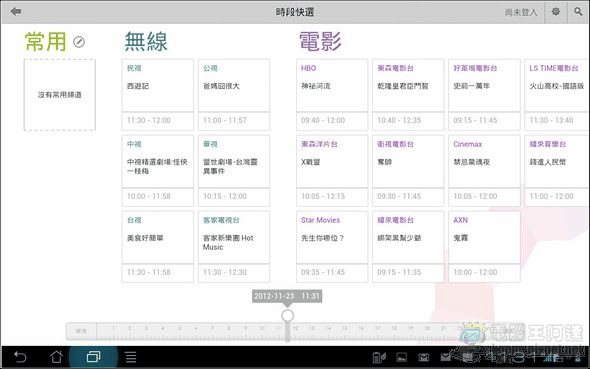
Task: Click the 11:00 - 11:57 time under 公視
Action: [x=225, y=120]
